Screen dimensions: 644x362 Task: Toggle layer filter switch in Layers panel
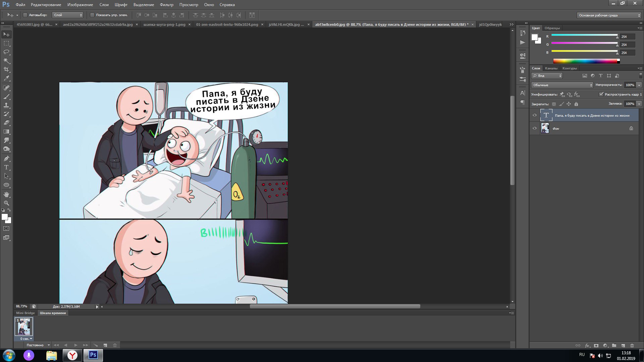pyautogui.click(x=641, y=76)
